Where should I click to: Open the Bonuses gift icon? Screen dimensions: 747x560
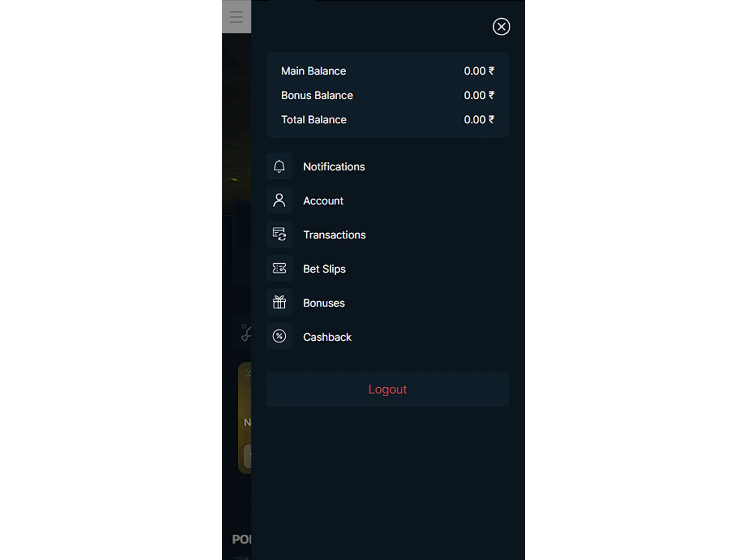279,302
